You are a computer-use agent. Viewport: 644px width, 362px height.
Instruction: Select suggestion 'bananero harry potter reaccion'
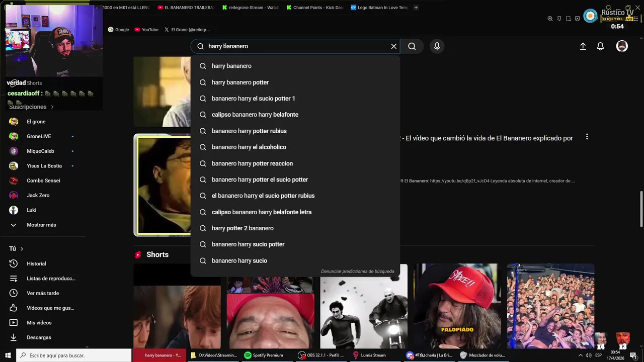(295, 163)
